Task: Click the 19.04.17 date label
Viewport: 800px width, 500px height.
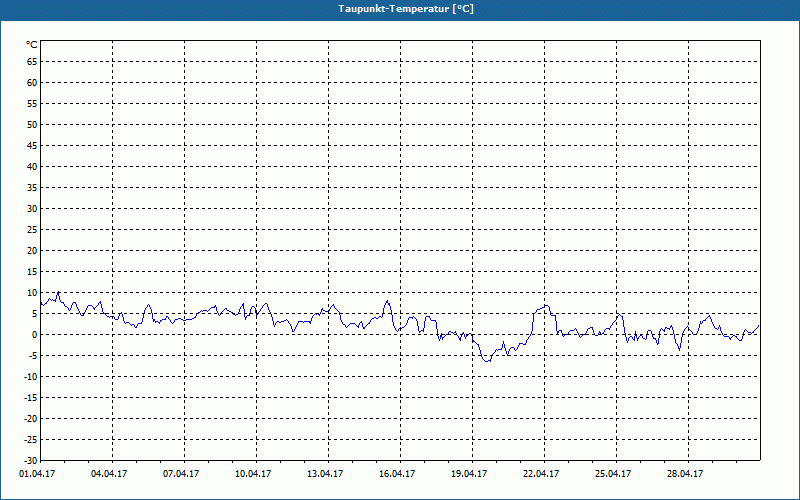Action: (468, 474)
